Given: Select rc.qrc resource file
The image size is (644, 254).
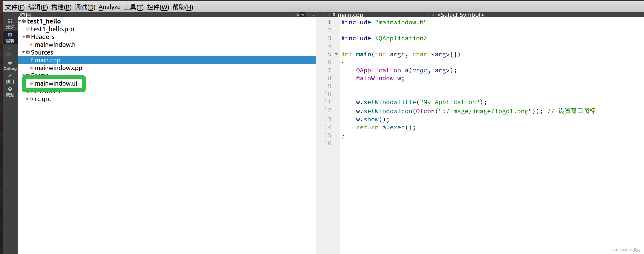Looking at the screenshot, I should point(43,99).
